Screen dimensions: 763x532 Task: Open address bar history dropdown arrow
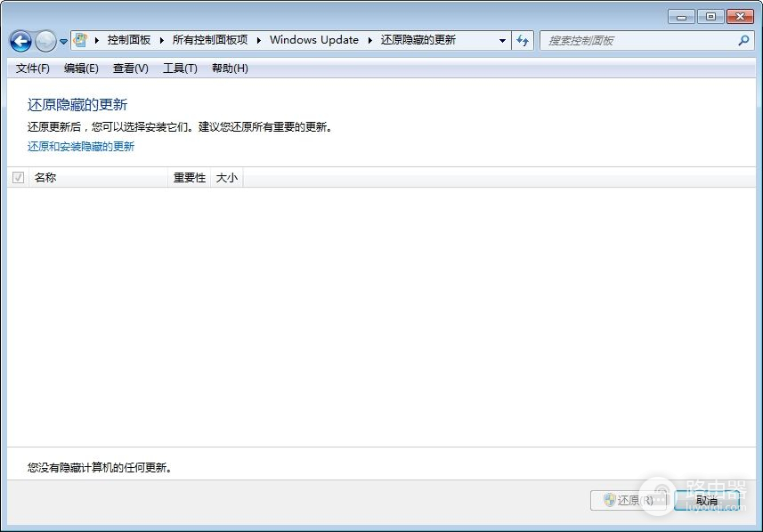pyautogui.click(x=503, y=41)
